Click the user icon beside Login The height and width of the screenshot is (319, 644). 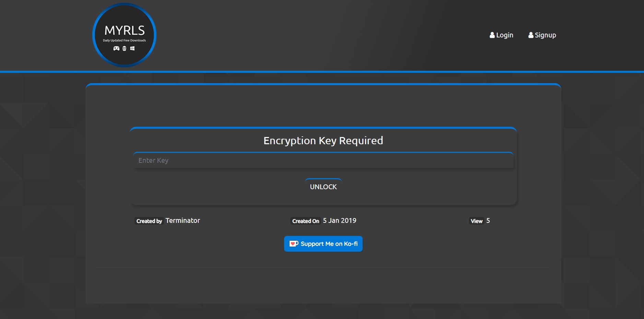click(492, 35)
